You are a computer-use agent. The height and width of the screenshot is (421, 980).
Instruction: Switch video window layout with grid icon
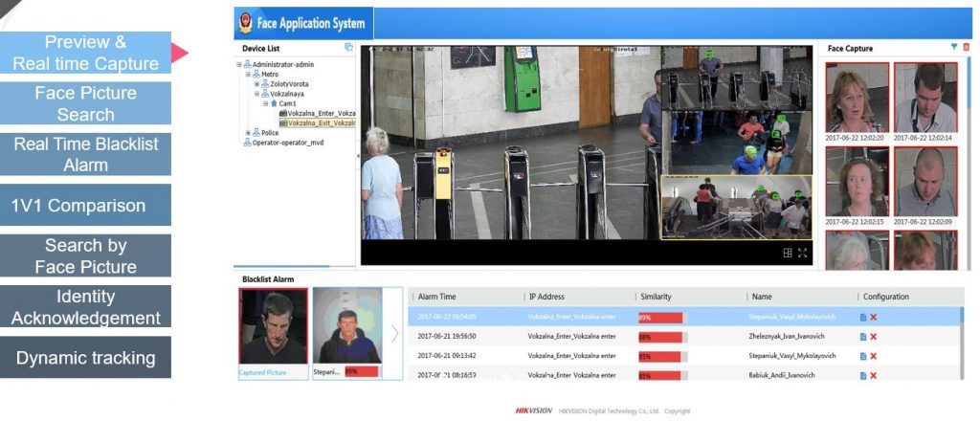pos(788,253)
